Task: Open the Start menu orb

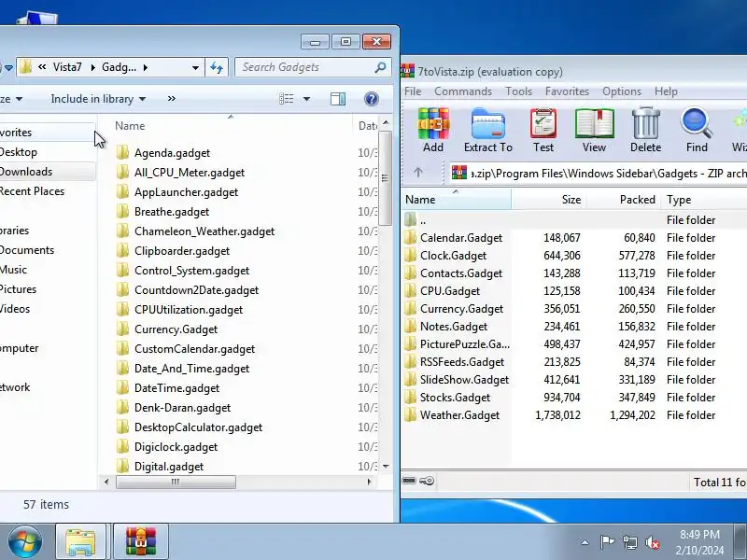Action: 24,541
